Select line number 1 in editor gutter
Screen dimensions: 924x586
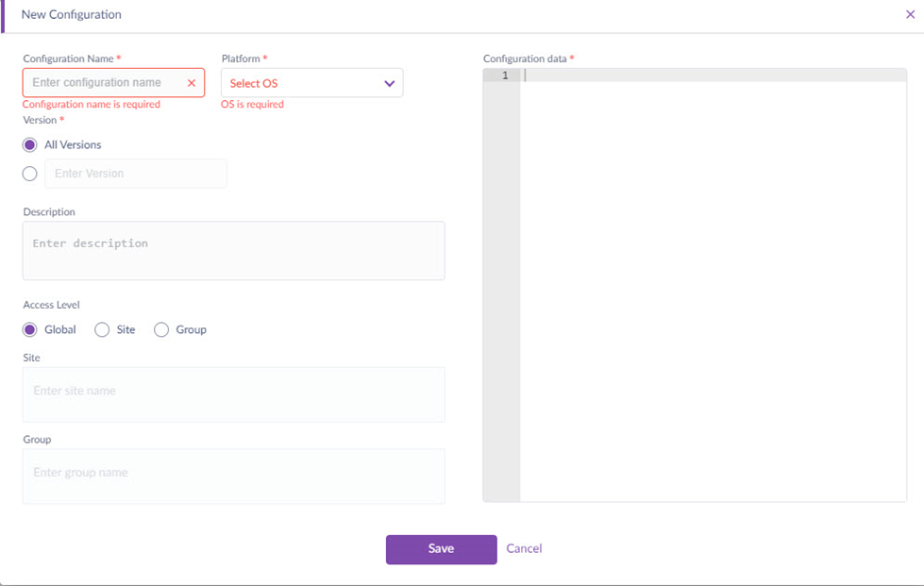tap(505, 75)
